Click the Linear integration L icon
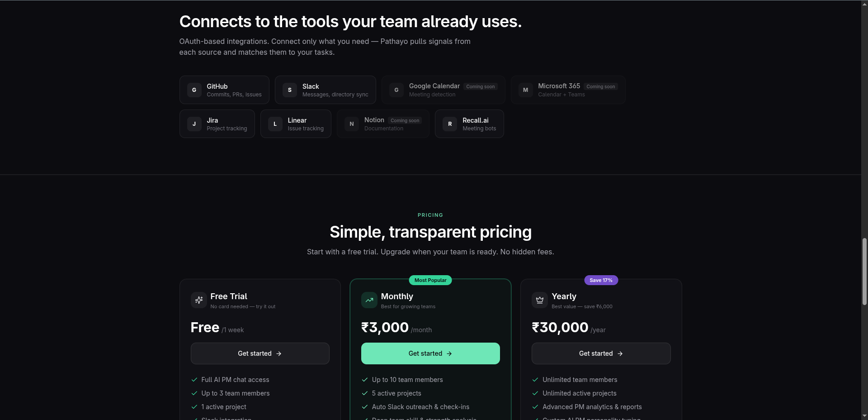 coord(275,124)
